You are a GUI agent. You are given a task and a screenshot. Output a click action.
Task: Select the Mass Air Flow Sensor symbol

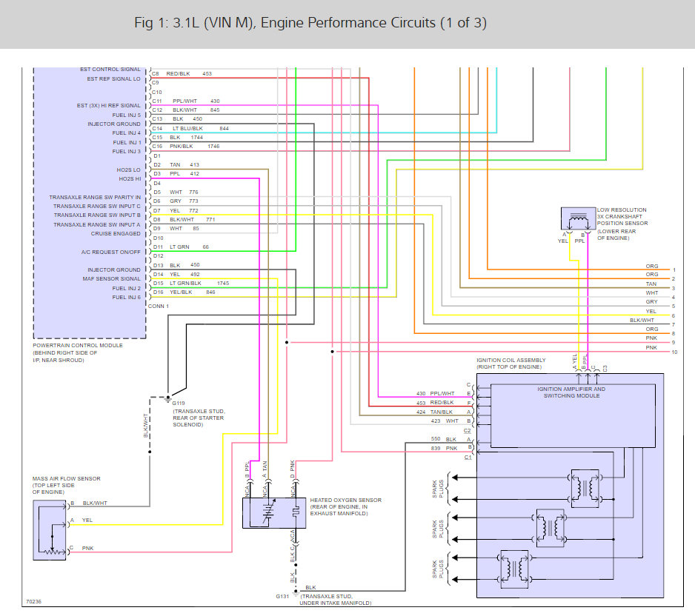(x=50, y=529)
